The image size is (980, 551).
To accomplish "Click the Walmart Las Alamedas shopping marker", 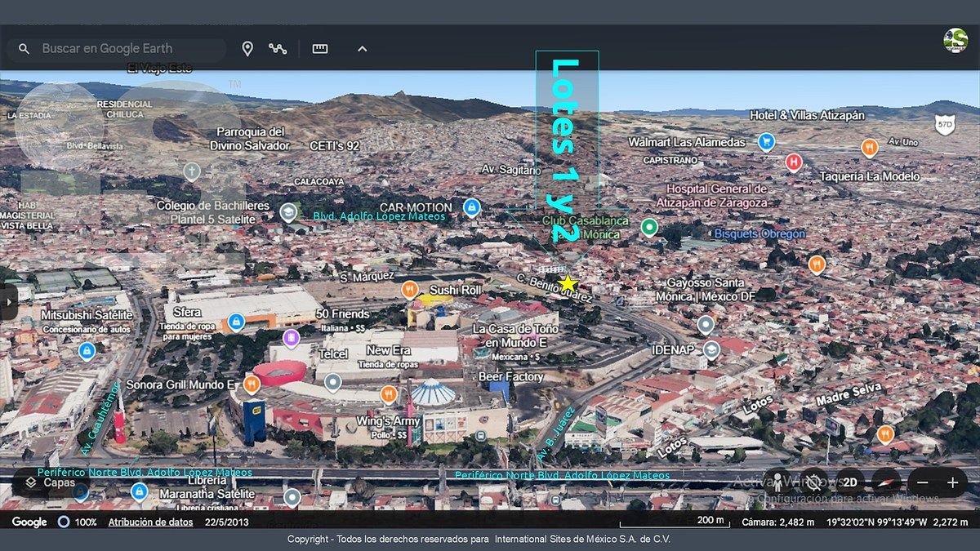I will 766,142.
